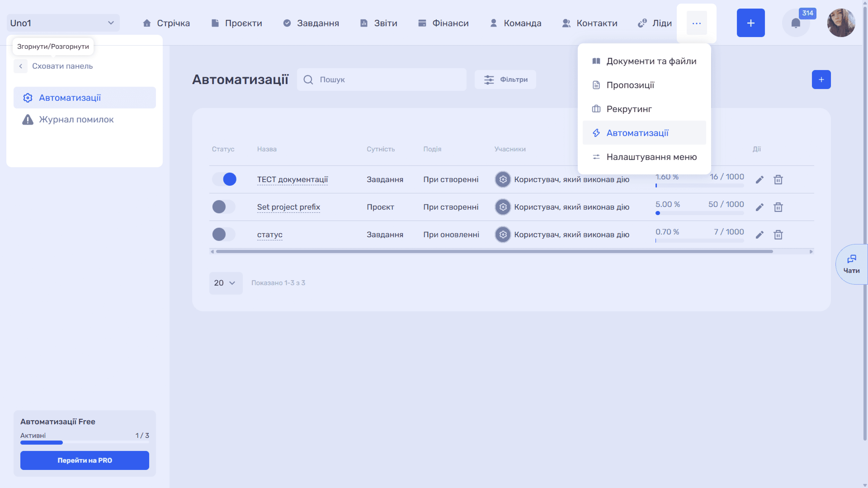Click the gear icon in ТЕСТ документації row
Image resolution: width=868 pixels, height=488 pixels.
(x=503, y=180)
